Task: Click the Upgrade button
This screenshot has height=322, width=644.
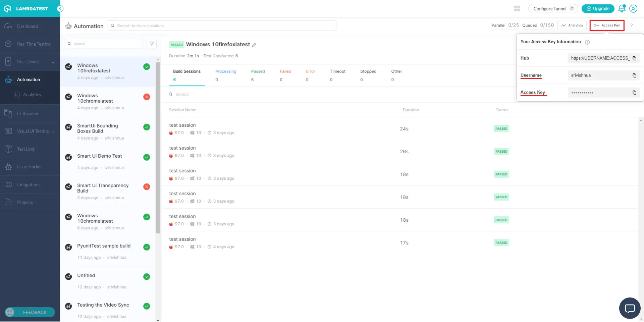Action: click(x=598, y=9)
